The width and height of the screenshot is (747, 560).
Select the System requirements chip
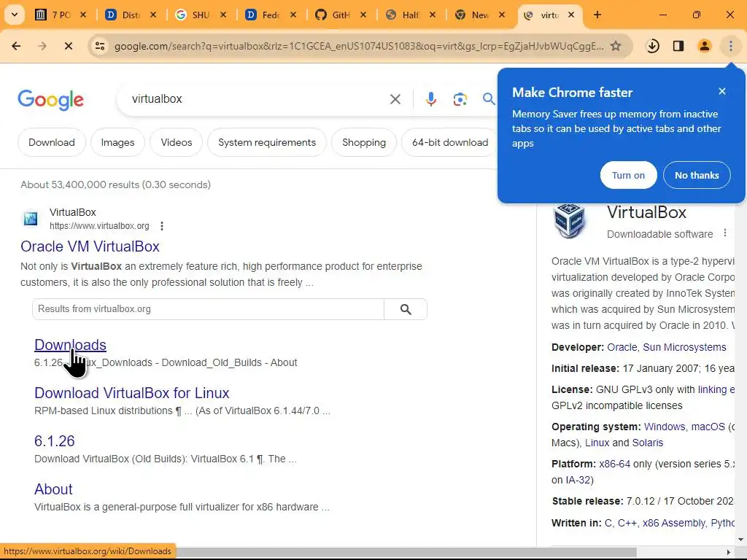click(267, 142)
